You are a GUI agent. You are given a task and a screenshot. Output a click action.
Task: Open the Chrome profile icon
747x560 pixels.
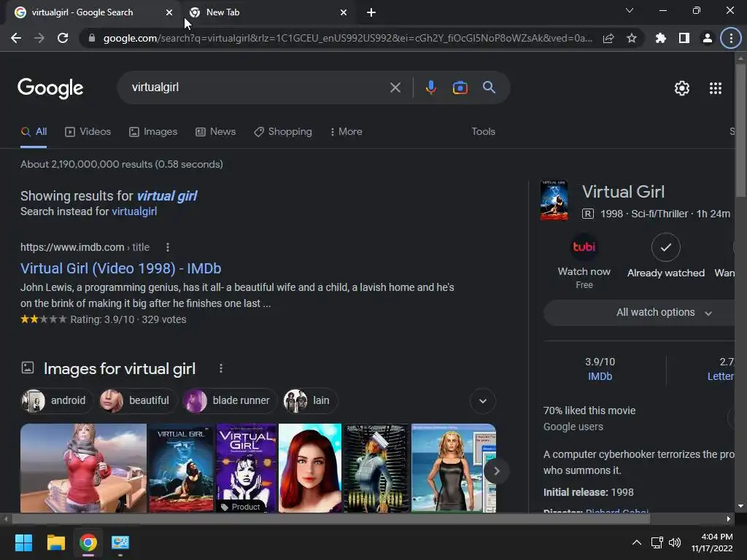click(x=708, y=38)
